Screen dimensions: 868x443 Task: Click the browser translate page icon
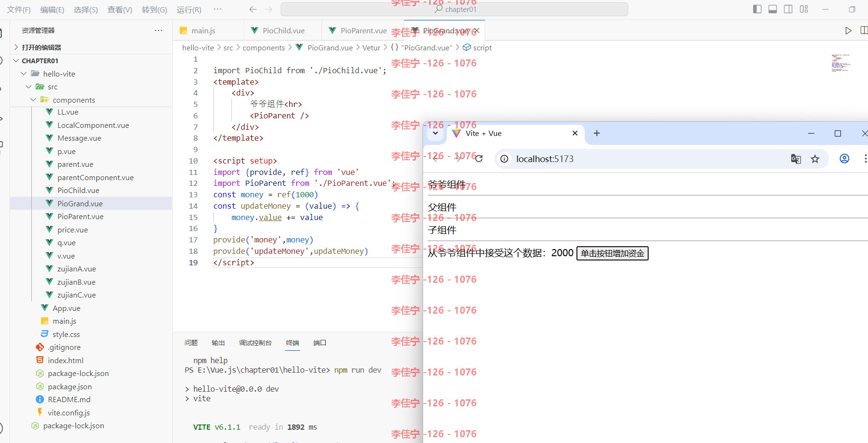pos(796,159)
